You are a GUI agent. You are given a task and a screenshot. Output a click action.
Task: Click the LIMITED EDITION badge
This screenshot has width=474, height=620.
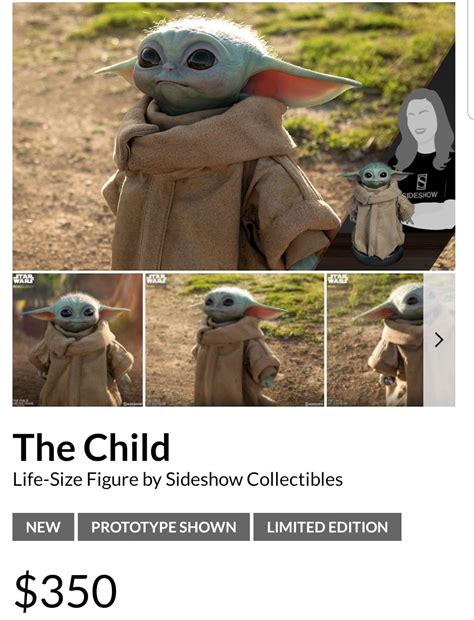(327, 527)
